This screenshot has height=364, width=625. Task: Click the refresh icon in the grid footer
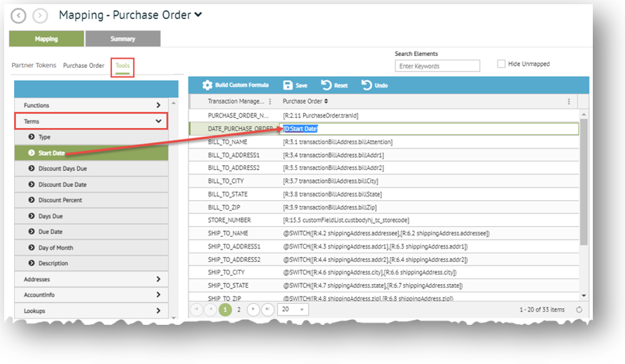click(x=579, y=309)
